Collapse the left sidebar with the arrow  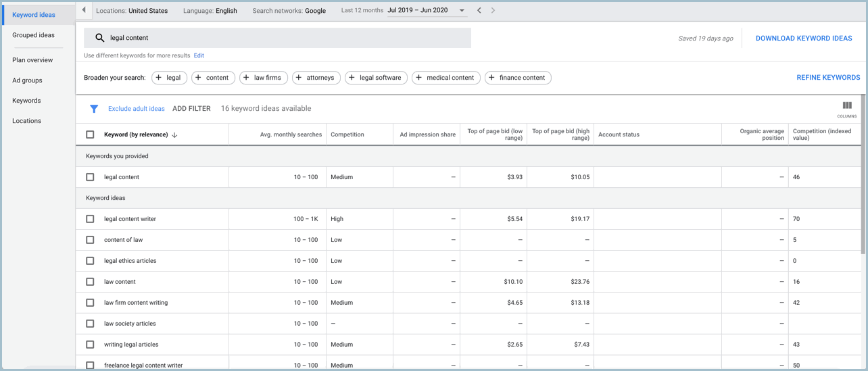[84, 10]
